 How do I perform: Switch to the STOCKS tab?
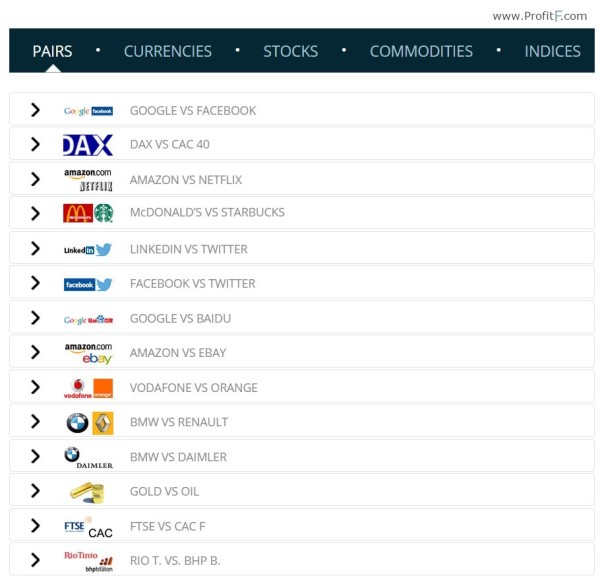(x=290, y=51)
